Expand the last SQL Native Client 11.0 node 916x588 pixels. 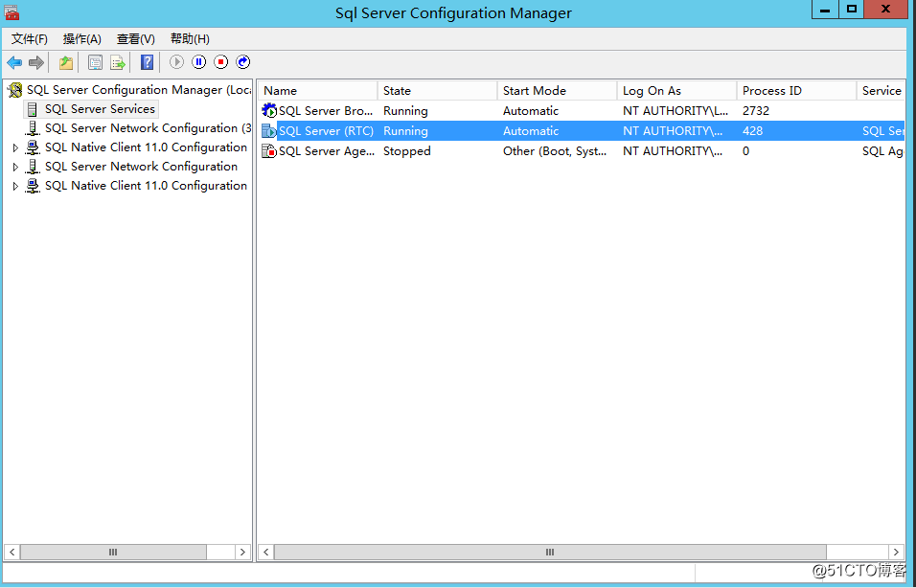pos(15,187)
